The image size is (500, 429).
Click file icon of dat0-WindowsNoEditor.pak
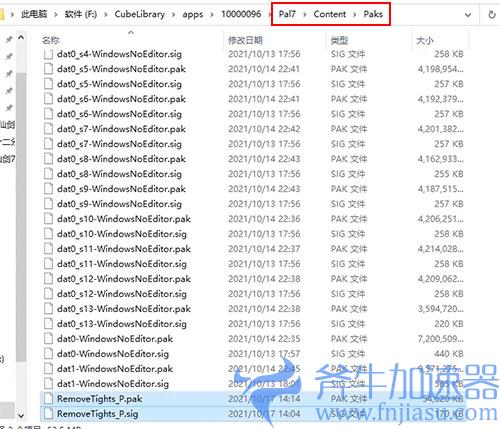click(x=49, y=339)
